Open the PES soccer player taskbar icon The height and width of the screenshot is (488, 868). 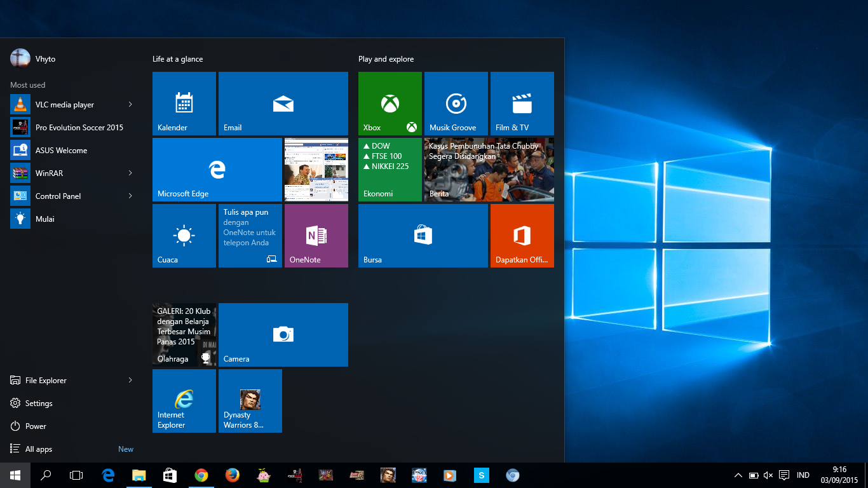pyautogui.click(x=294, y=475)
